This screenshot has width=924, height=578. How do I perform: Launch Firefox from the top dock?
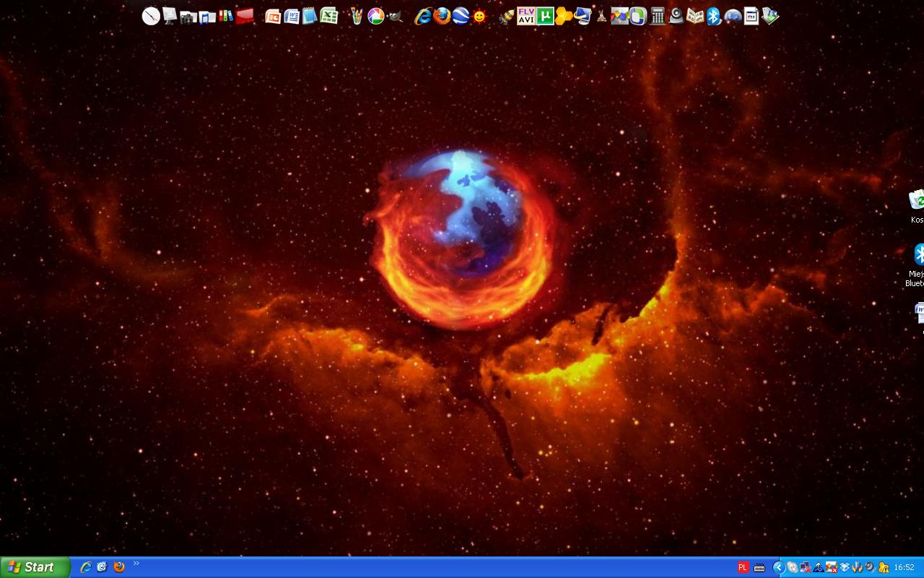(x=442, y=16)
